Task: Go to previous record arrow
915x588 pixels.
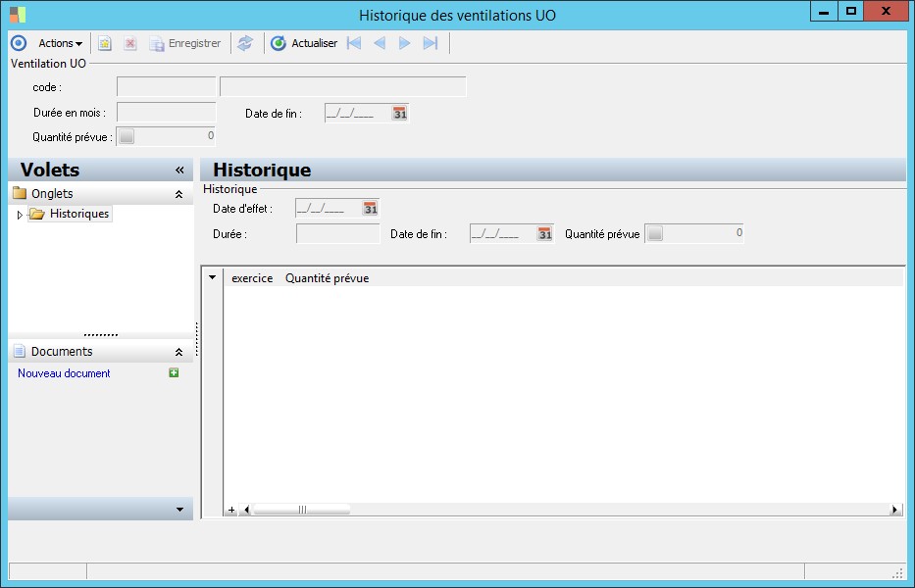Action: coord(380,43)
